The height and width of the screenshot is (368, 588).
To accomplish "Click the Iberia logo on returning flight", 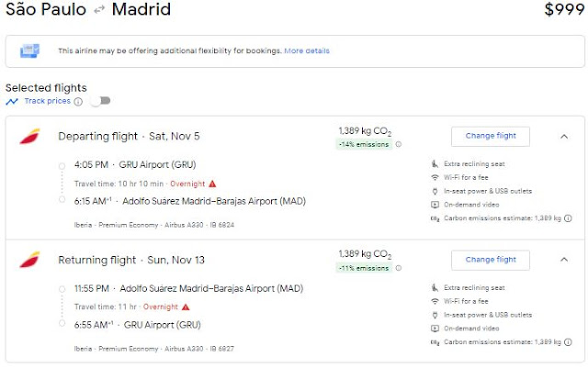I will [x=29, y=260].
